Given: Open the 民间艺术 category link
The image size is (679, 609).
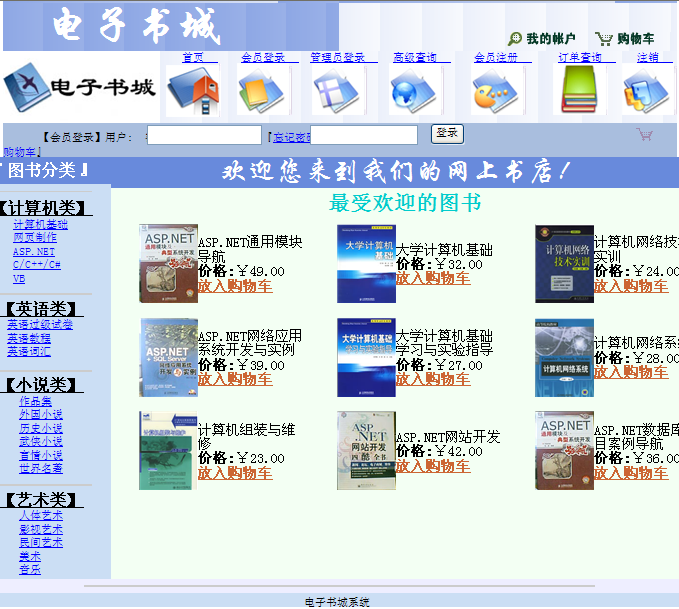Looking at the screenshot, I should [x=41, y=542].
